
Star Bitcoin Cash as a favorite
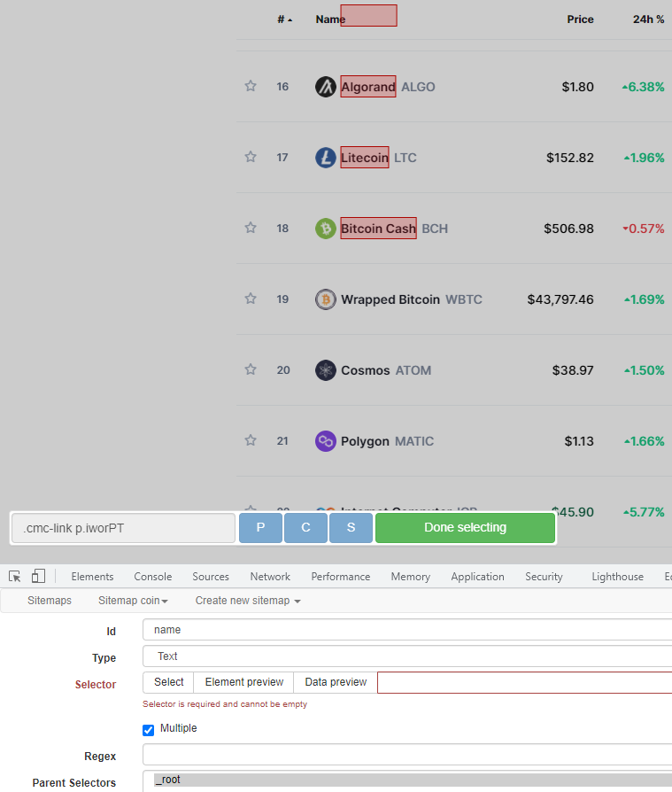tap(251, 228)
